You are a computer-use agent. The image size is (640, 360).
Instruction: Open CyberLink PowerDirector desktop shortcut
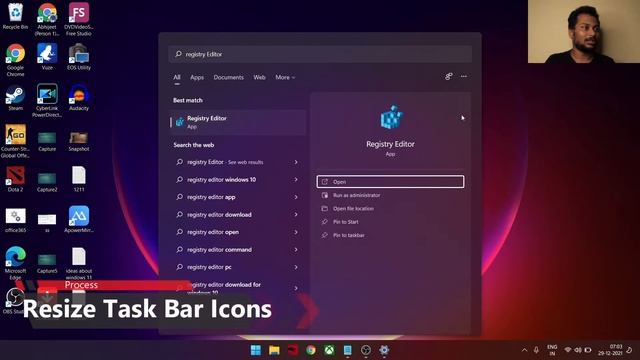[47, 101]
